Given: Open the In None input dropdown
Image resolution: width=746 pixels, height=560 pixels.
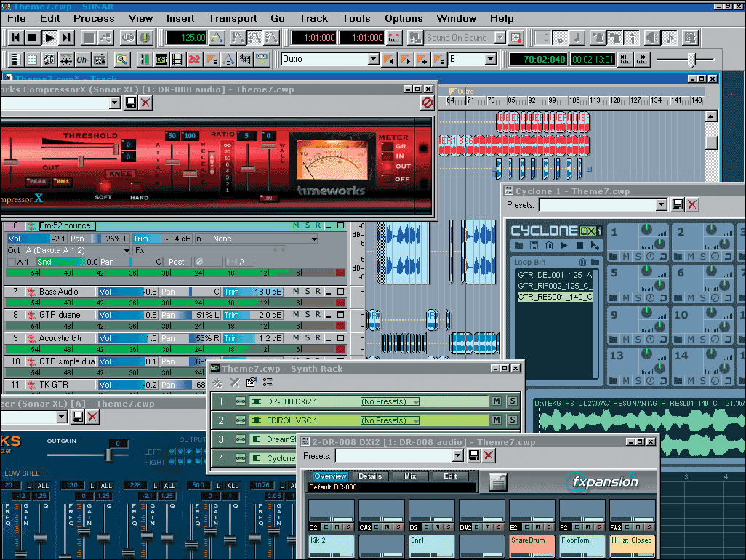Looking at the screenshot, I should tap(314, 239).
